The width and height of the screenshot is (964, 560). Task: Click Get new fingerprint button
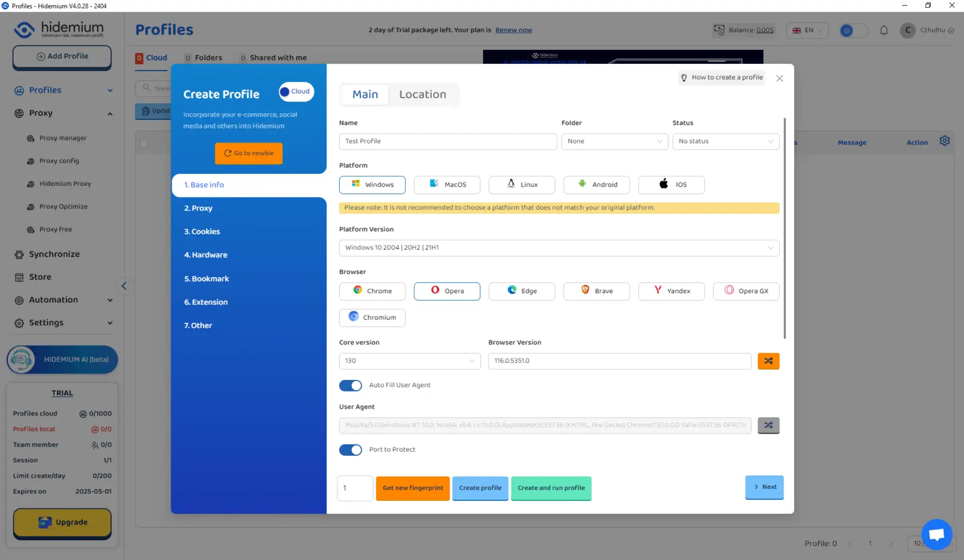click(x=413, y=488)
